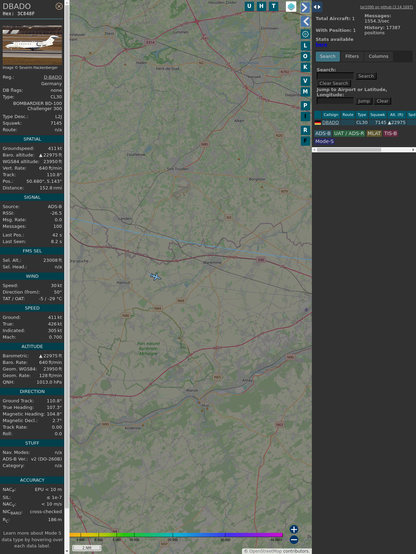Zoom out with the minus icon
This screenshot has height=554, width=416.
(x=294, y=540)
